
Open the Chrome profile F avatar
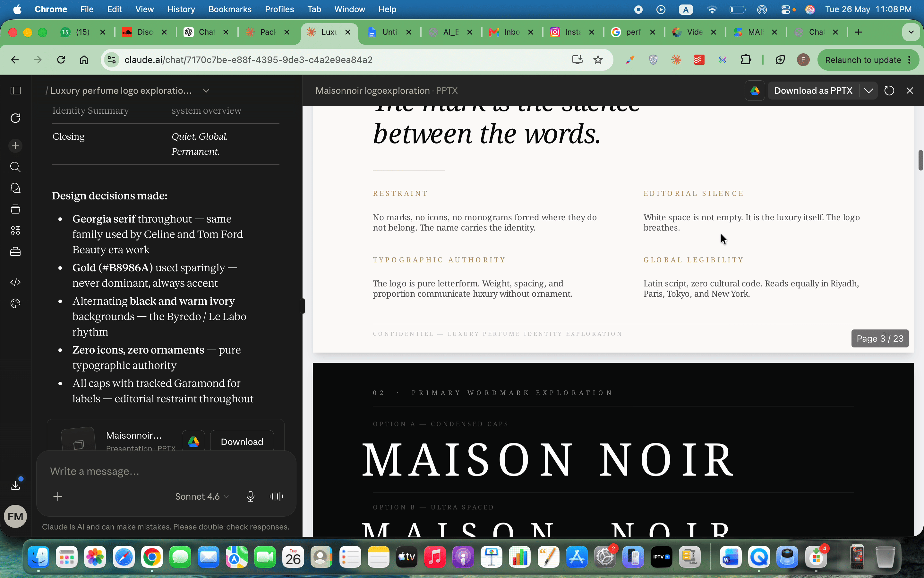point(803,60)
